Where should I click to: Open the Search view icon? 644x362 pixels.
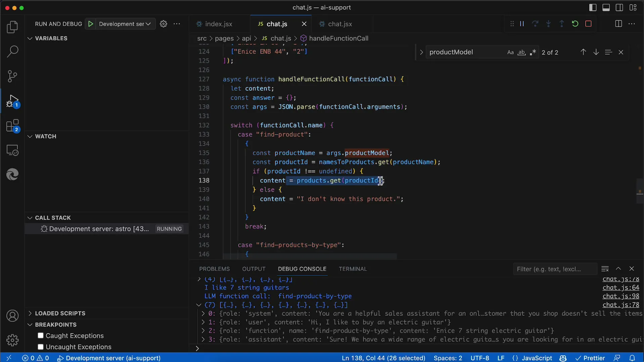(x=12, y=51)
